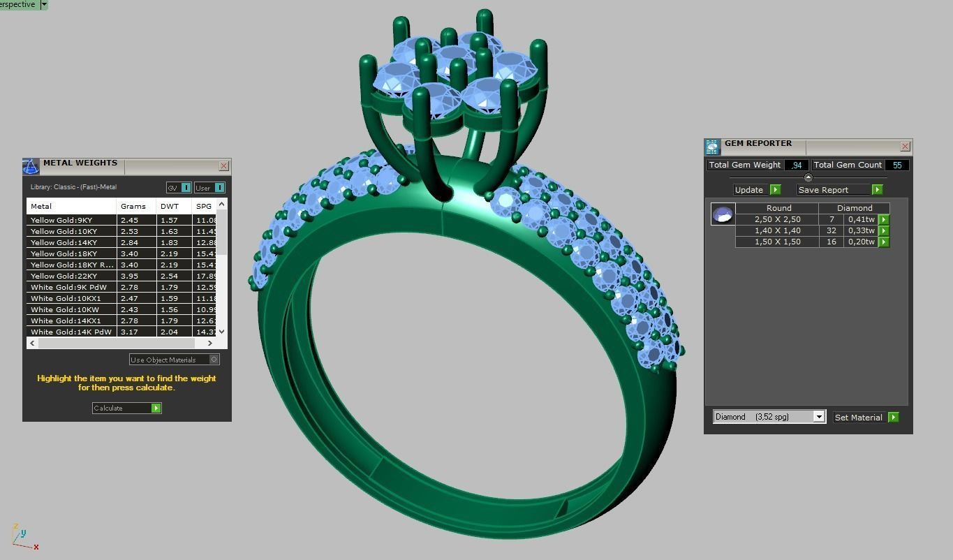Click the 0,41tw carat weight cell
The height and width of the screenshot is (560, 953).
[861, 219]
